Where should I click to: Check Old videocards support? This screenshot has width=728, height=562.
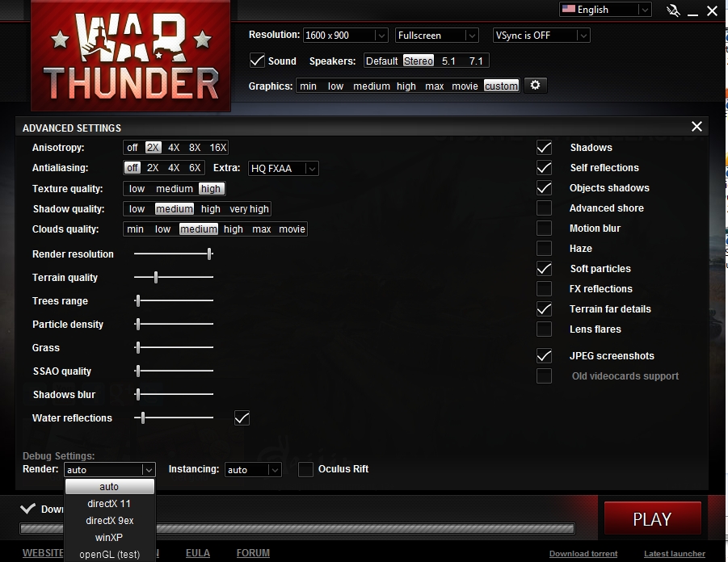coord(544,376)
